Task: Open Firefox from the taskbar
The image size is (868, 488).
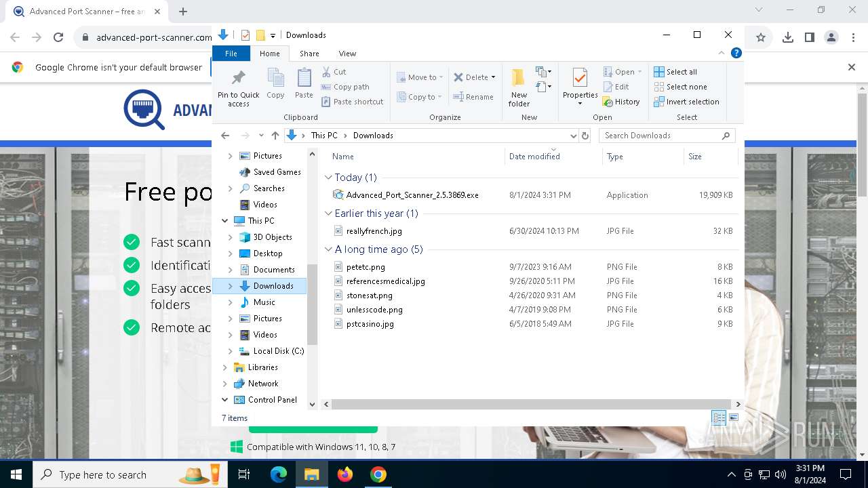Action: tap(345, 474)
